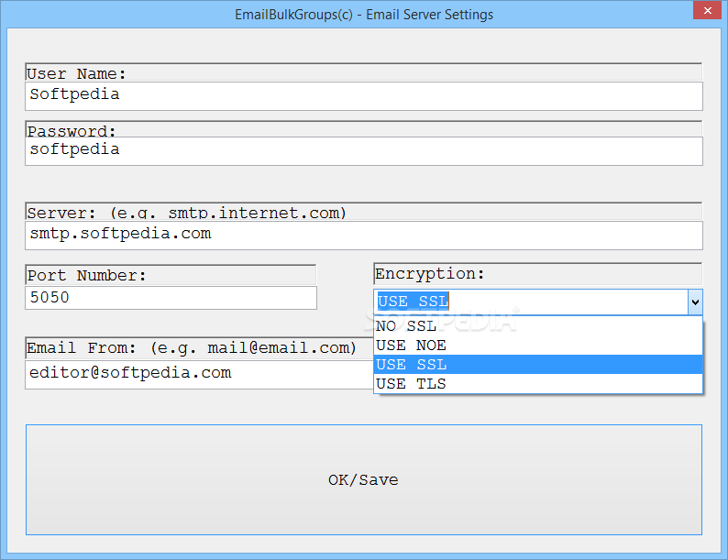The image size is (728, 560).
Task: Click the Email From address field
Action: pyautogui.click(x=199, y=375)
